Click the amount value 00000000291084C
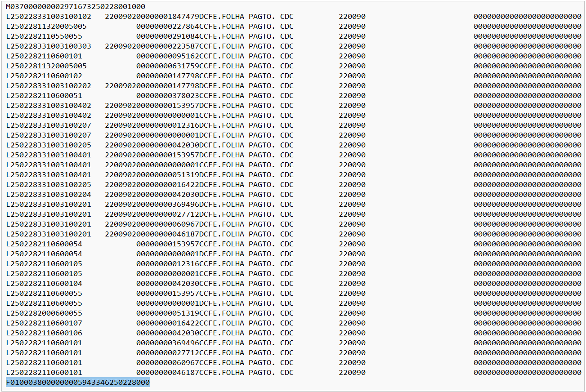 point(170,36)
